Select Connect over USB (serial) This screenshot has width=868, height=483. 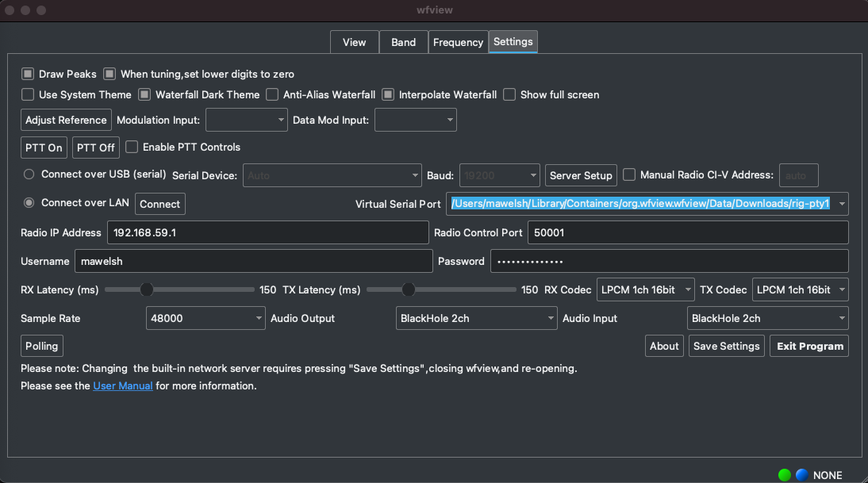(x=29, y=174)
